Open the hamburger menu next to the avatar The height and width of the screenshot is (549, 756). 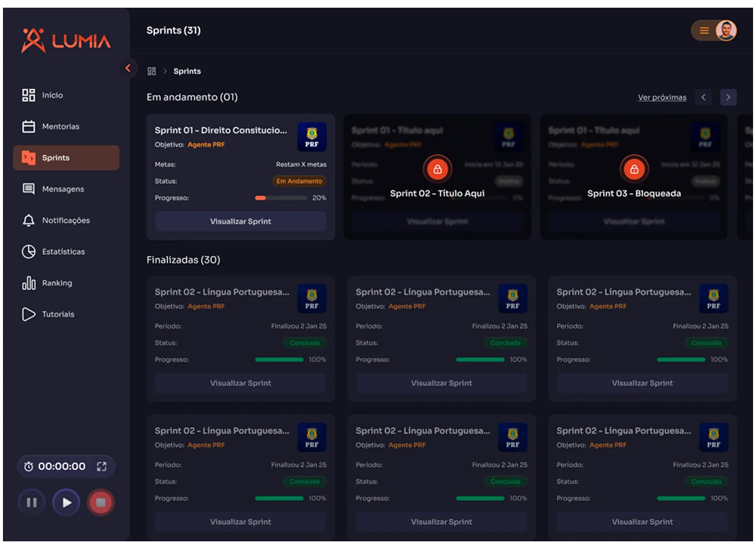(704, 31)
